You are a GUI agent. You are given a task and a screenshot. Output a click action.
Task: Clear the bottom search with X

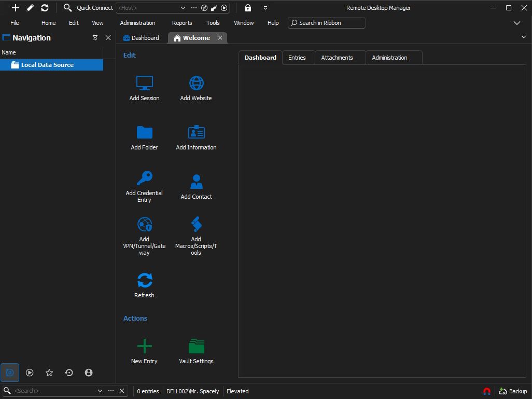122,391
